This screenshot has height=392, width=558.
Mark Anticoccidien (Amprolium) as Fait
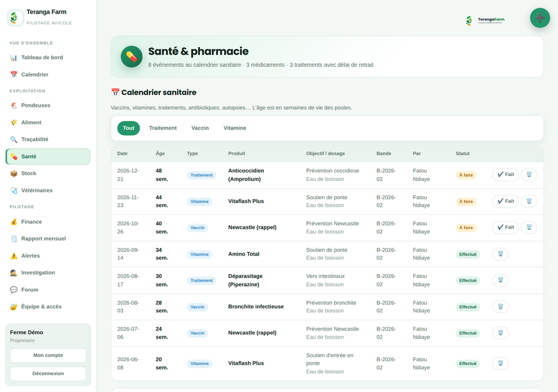tap(505, 175)
